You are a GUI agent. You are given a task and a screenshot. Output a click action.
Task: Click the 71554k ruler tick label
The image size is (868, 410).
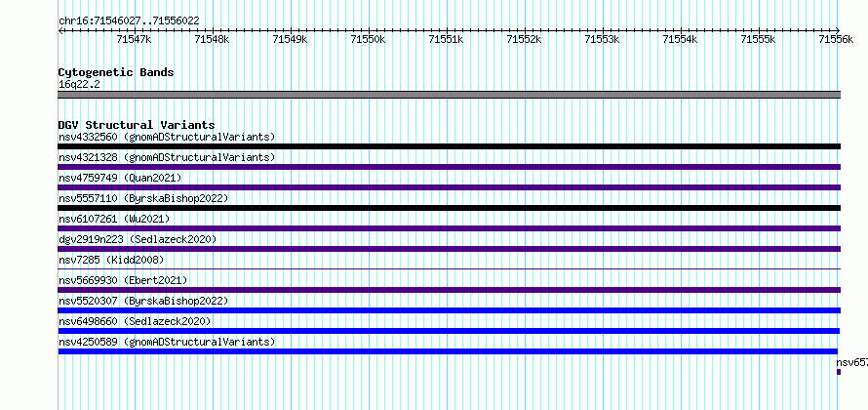pos(681,39)
